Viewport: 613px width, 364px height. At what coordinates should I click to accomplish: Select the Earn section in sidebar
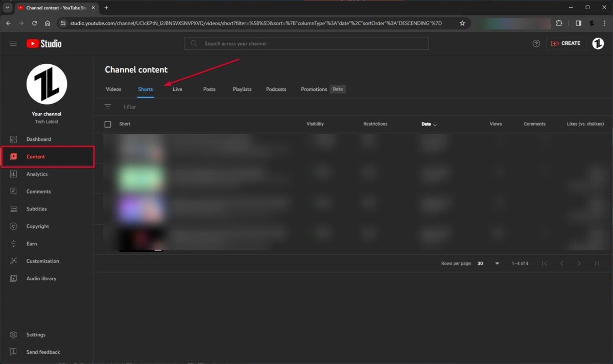pyautogui.click(x=31, y=244)
